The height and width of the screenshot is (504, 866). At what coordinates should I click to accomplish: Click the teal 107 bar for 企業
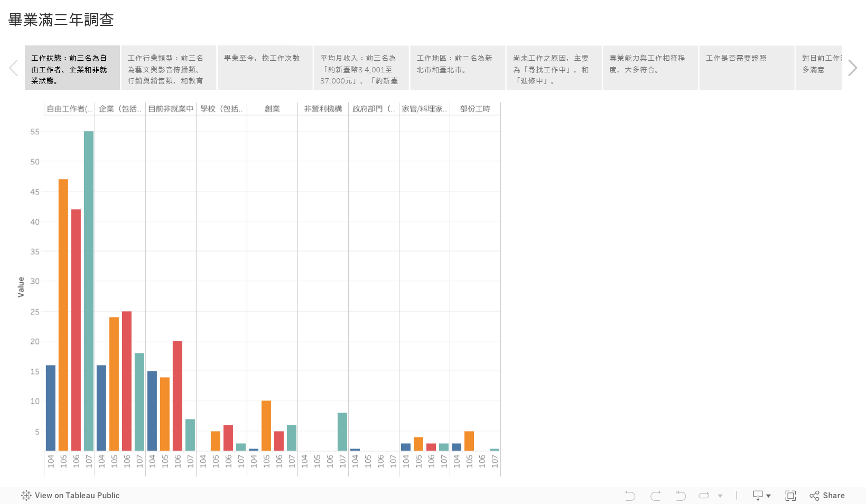[139, 402]
